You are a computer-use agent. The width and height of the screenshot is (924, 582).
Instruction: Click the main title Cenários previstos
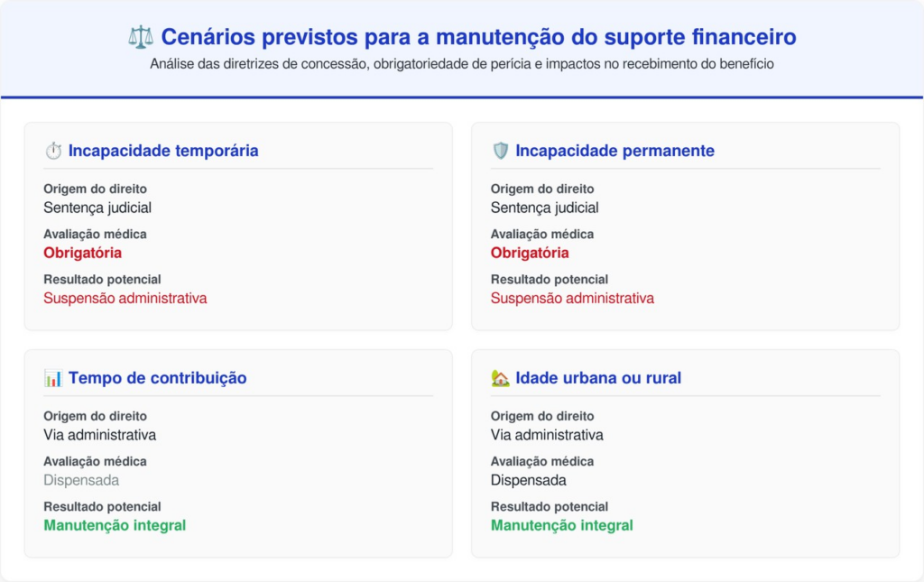coord(478,37)
